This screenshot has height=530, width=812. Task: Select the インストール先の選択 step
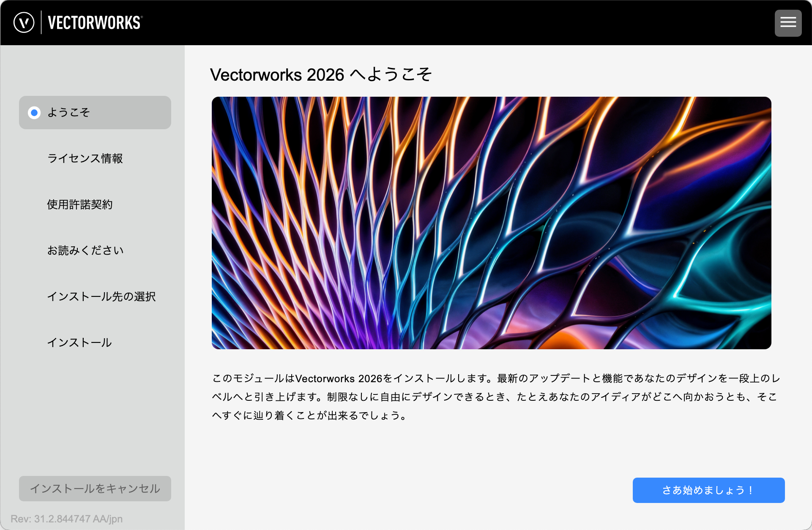(x=101, y=296)
